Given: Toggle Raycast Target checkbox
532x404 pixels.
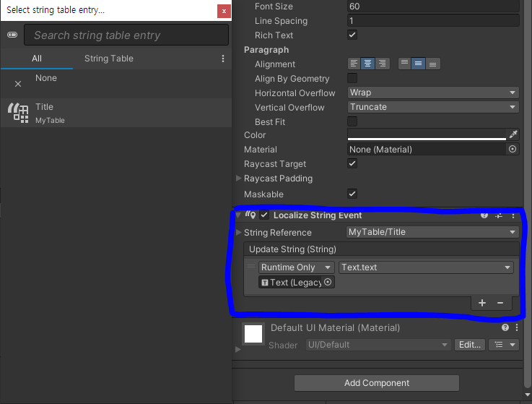Looking at the screenshot, I should click(x=352, y=163).
